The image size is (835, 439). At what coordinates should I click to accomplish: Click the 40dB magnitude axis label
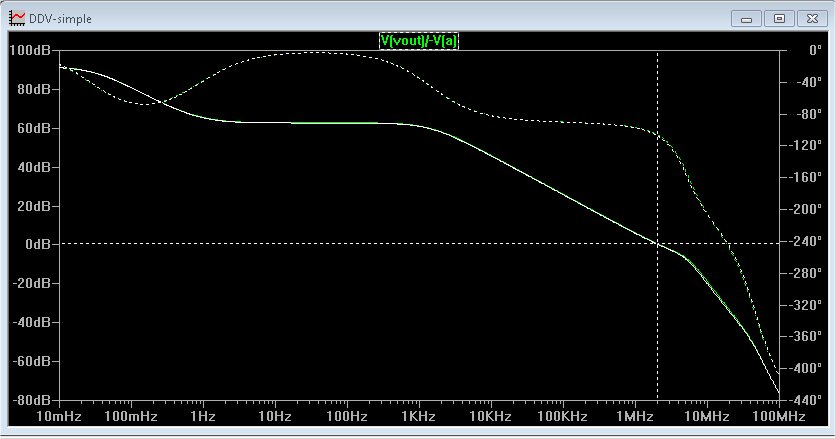34,167
